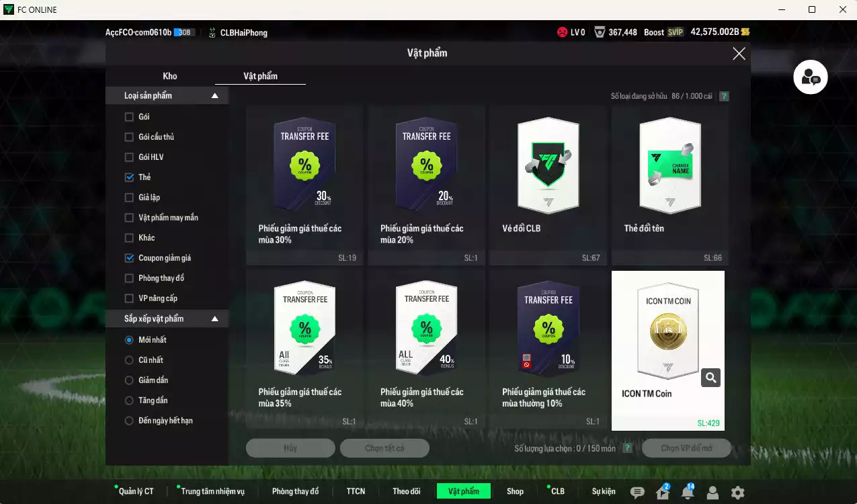
Task: Click the profile person icon in bottom bar
Action: pos(712,493)
